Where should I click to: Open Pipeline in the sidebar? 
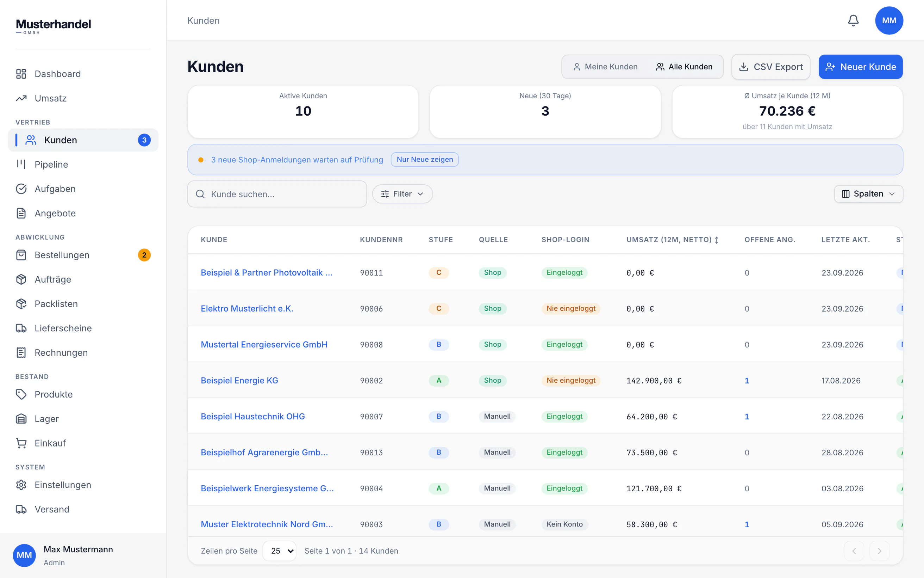[83, 164]
